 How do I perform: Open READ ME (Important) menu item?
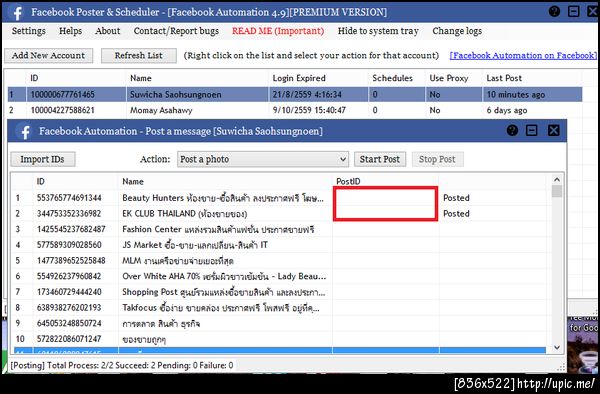(278, 31)
